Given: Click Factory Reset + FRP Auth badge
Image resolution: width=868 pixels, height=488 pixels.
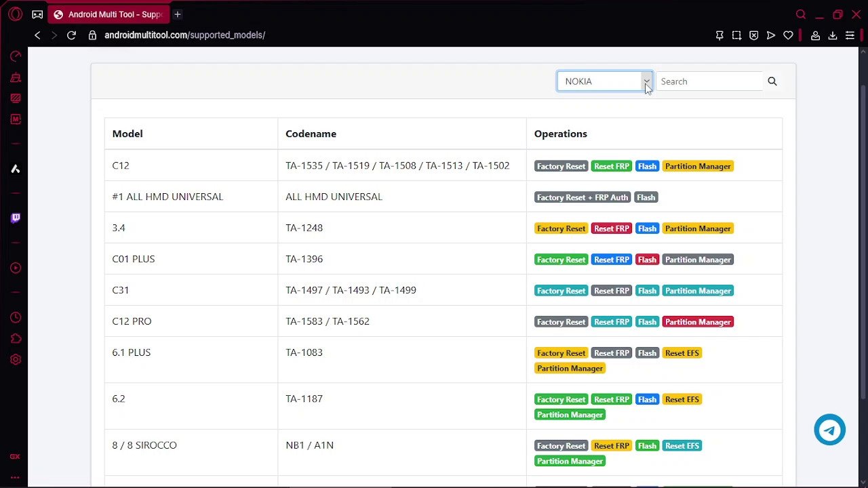Looking at the screenshot, I should pyautogui.click(x=583, y=197).
